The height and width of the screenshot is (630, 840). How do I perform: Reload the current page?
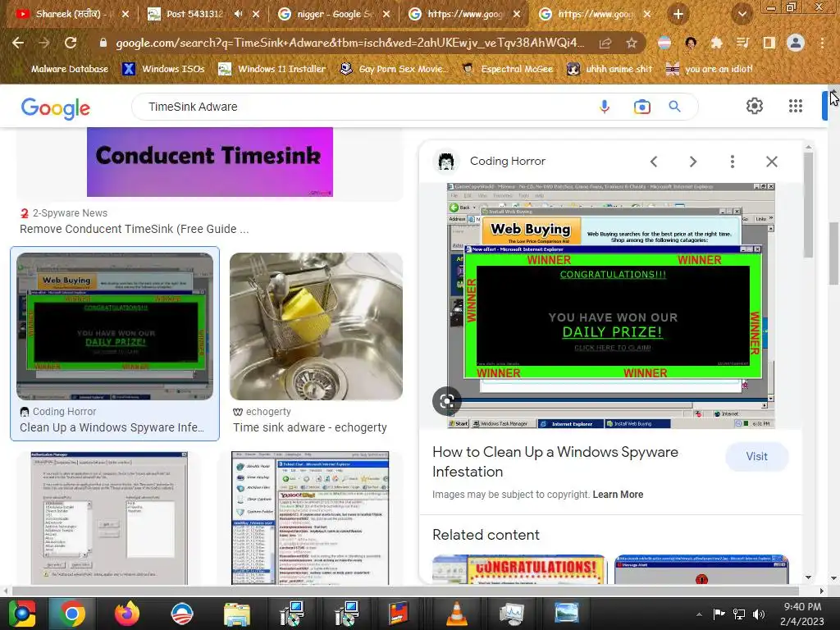coord(71,43)
